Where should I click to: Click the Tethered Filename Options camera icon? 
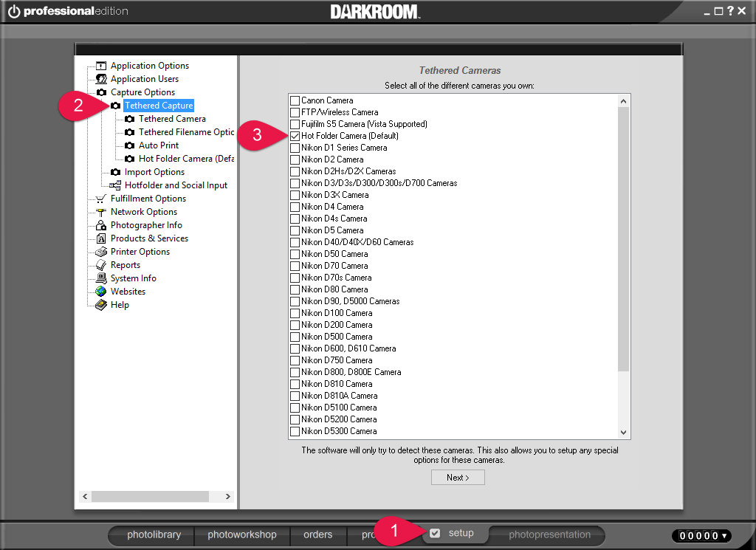[x=129, y=132]
